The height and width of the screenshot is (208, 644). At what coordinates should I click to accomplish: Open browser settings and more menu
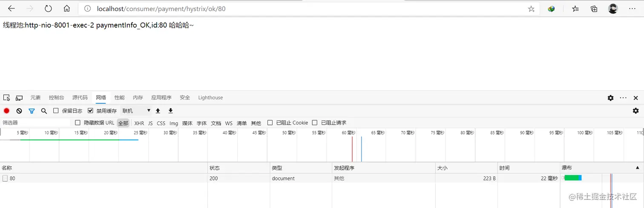coord(632,9)
